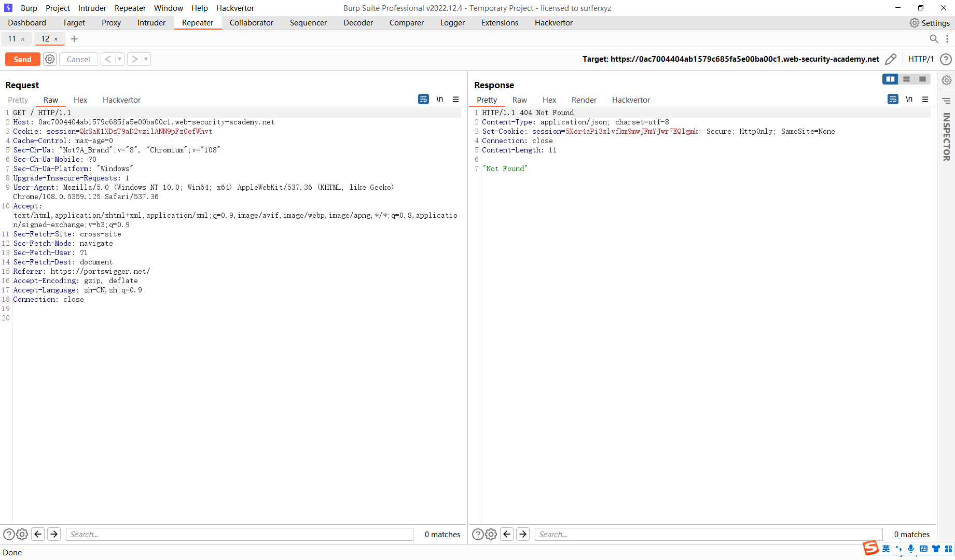Expand the forward history dropdown arrow
Screen dimensions: 955x560
click(146, 59)
